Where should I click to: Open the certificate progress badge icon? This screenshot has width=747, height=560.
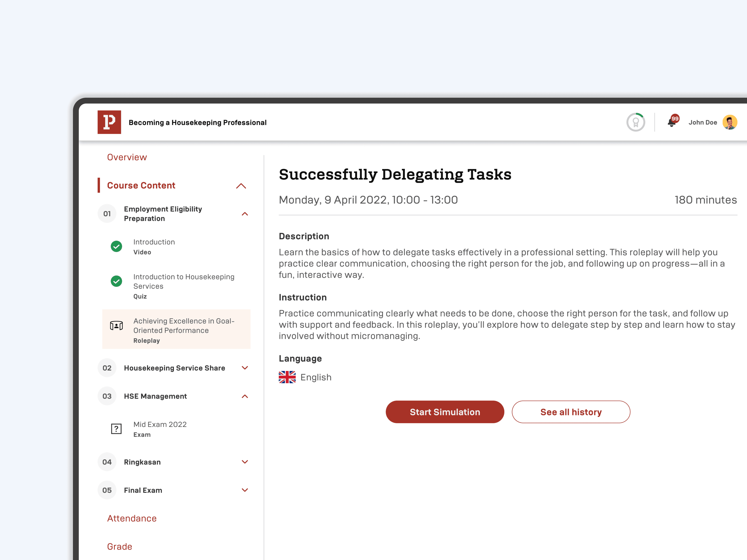[x=636, y=122]
